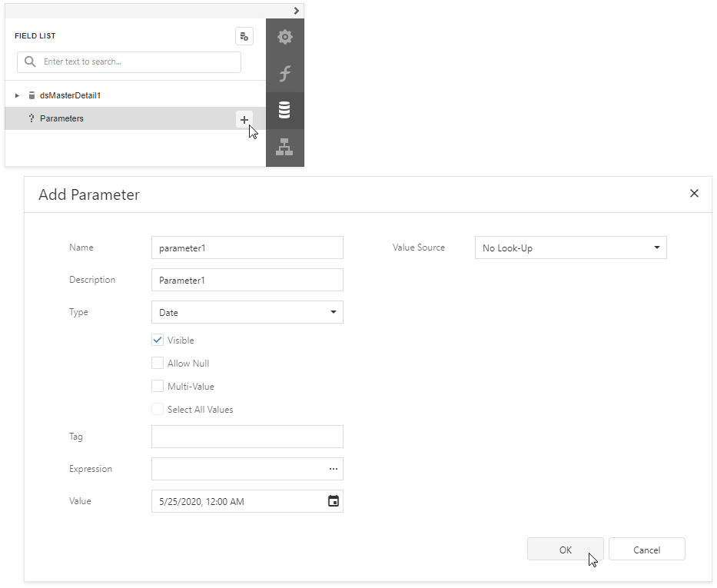Select the Expressions panel icon
717x588 pixels.
(x=284, y=73)
